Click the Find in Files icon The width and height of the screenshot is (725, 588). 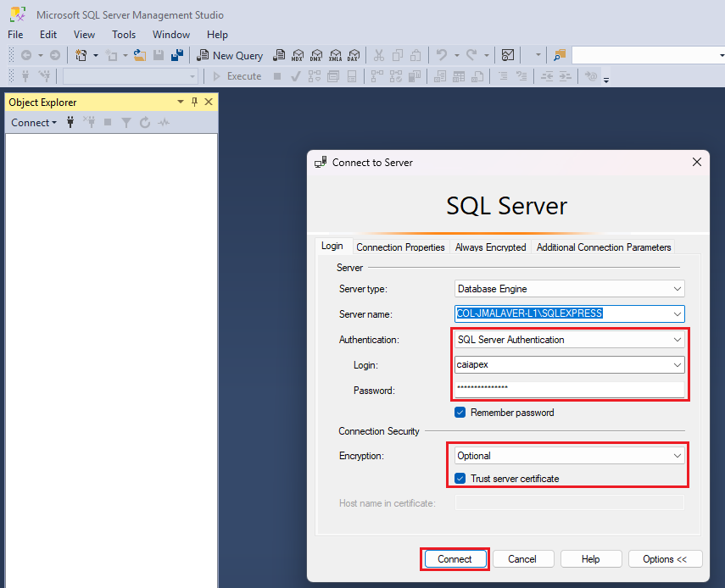pos(560,55)
